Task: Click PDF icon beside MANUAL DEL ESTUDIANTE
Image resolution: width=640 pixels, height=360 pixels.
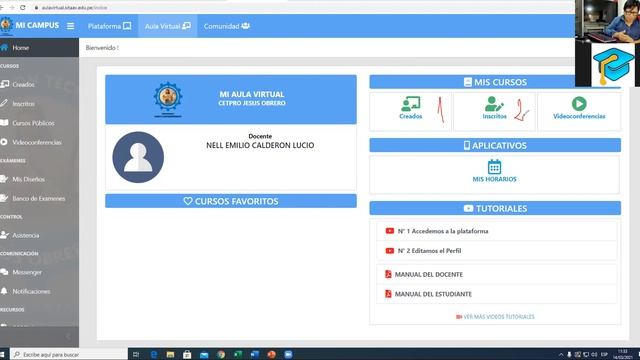Action: [x=388, y=294]
